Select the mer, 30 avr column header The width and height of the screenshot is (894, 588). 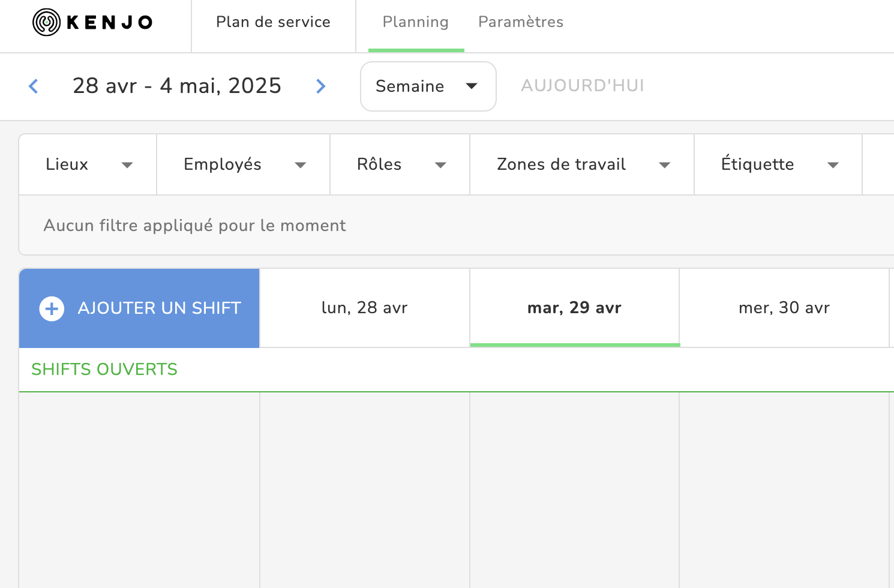point(784,308)
